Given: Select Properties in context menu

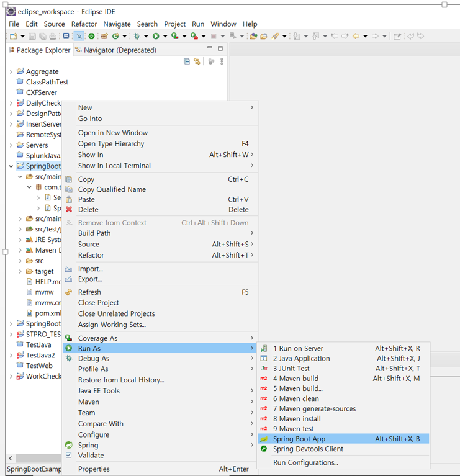Looking at the screenshot, I should 160,469.
